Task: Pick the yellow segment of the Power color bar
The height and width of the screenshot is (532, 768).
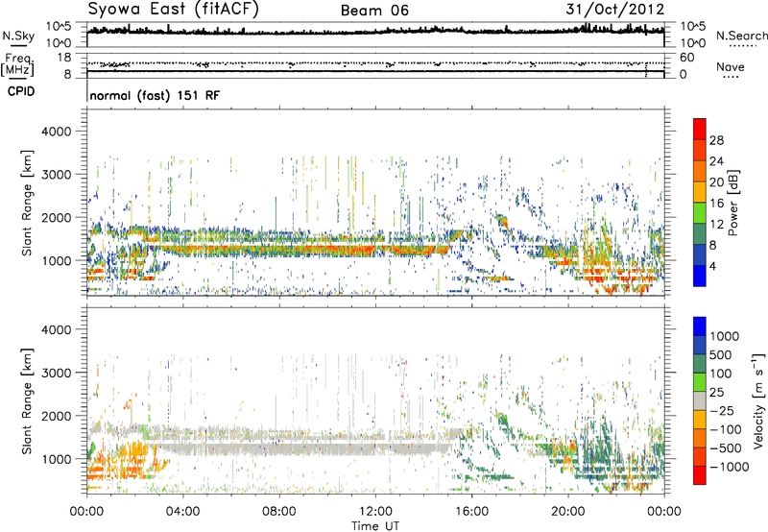Action: point(700,192)
